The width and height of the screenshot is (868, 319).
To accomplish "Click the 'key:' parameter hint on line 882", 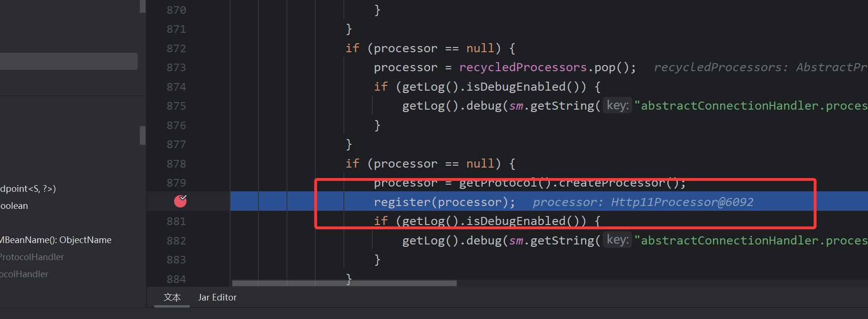I will [x=618, y=240].
